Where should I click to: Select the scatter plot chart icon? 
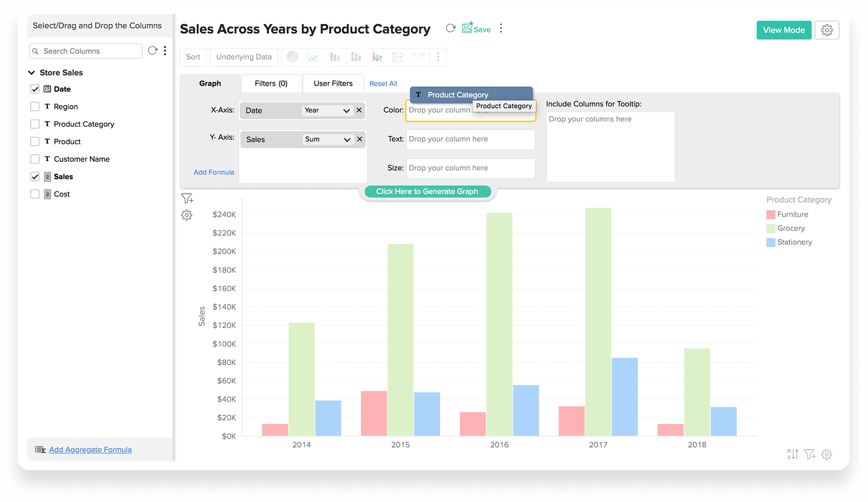[398, 57]
